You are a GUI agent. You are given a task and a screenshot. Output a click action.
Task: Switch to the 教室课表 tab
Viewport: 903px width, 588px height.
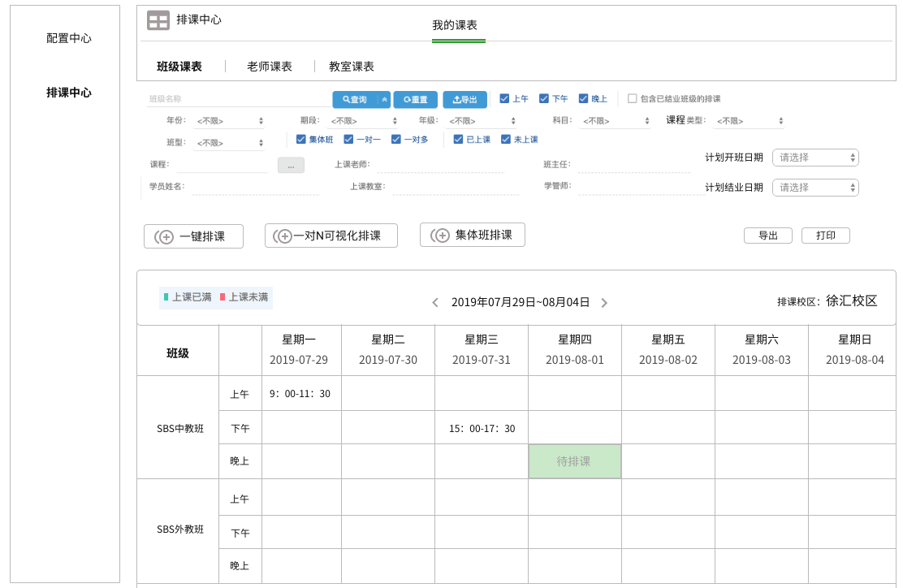coord(352,67)
